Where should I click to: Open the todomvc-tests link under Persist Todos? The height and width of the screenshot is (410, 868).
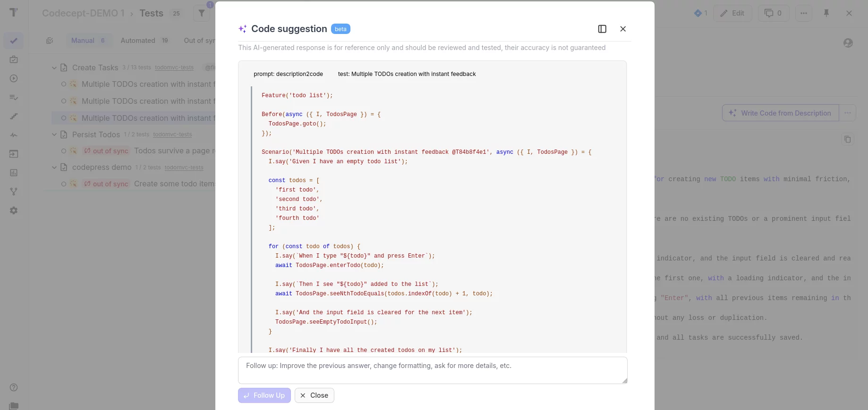tap(172, 134)
